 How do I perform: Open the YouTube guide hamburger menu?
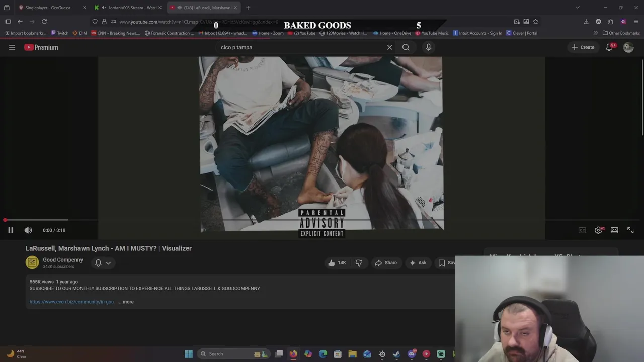click(12, 47)
